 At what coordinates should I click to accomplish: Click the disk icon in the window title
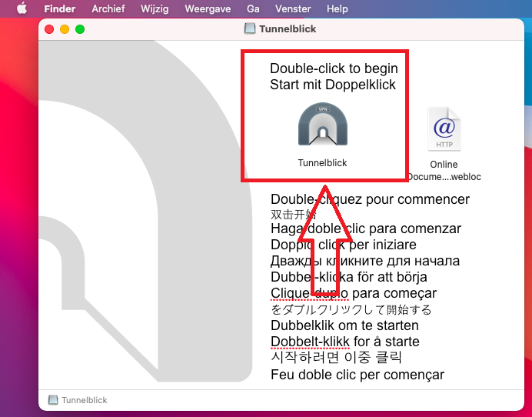click(x=250, y=29)
